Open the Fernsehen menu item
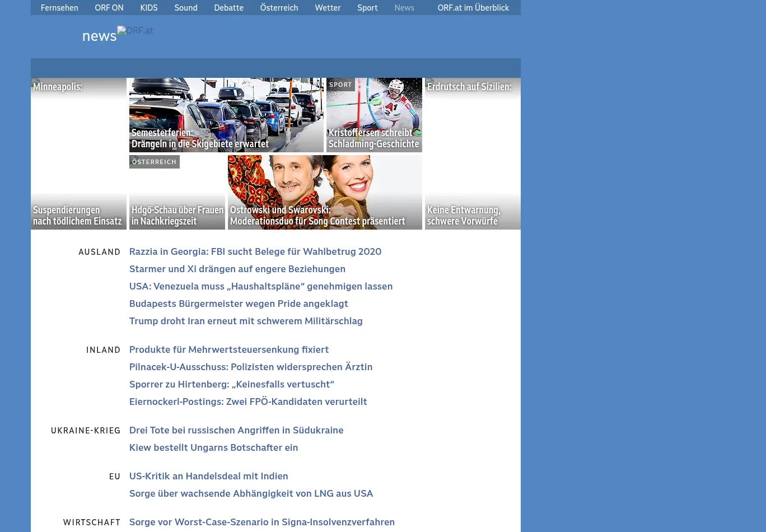 pos(59,8)
